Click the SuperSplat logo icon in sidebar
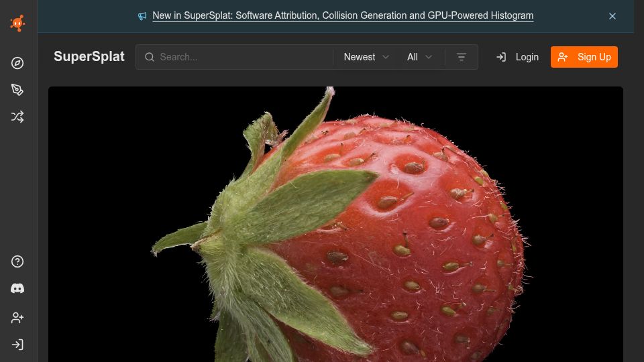The image size is (644, 362). tap(17, 23)
